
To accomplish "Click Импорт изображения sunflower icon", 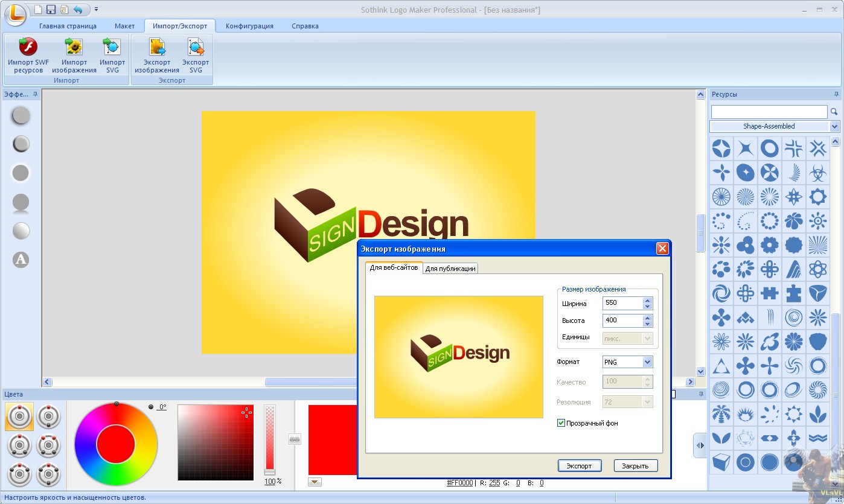I will pos(74,46).
